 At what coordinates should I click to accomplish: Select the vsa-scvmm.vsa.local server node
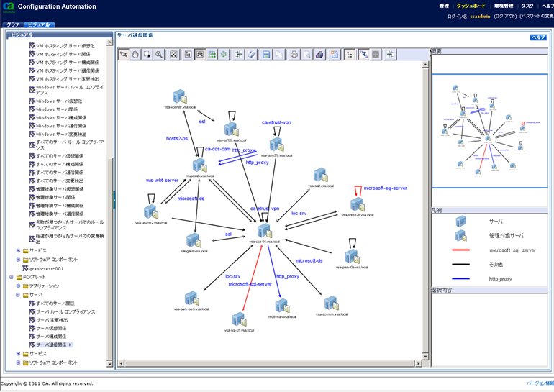click(332, 304)
